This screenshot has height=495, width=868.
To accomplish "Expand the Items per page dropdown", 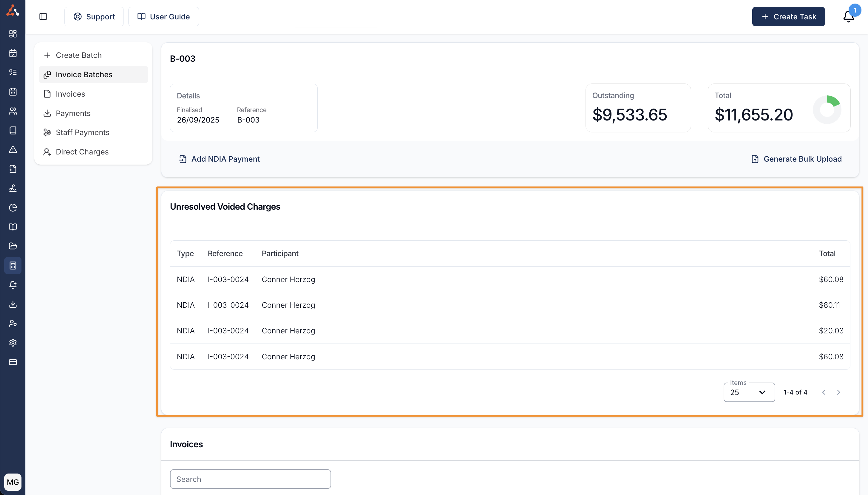I will 749,392.
